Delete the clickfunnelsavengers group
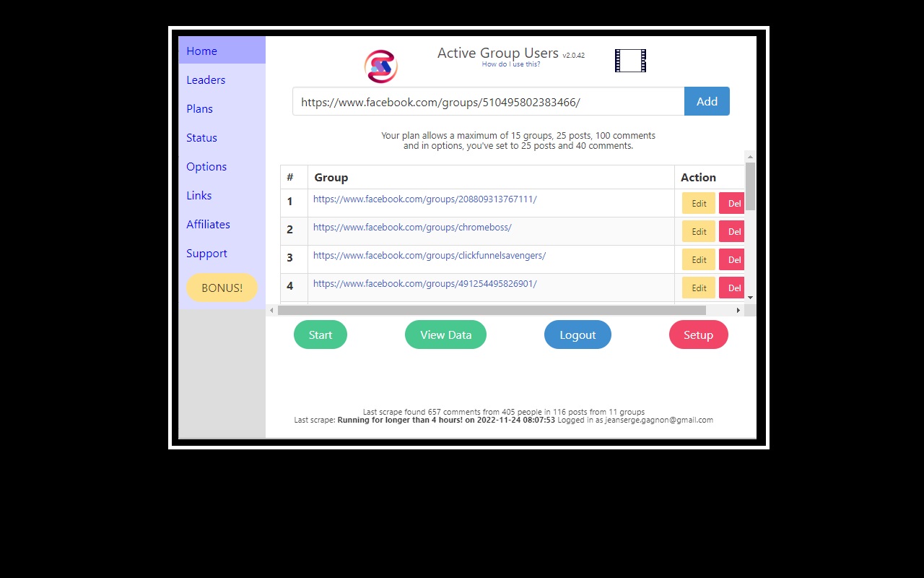 click(732, 259)
